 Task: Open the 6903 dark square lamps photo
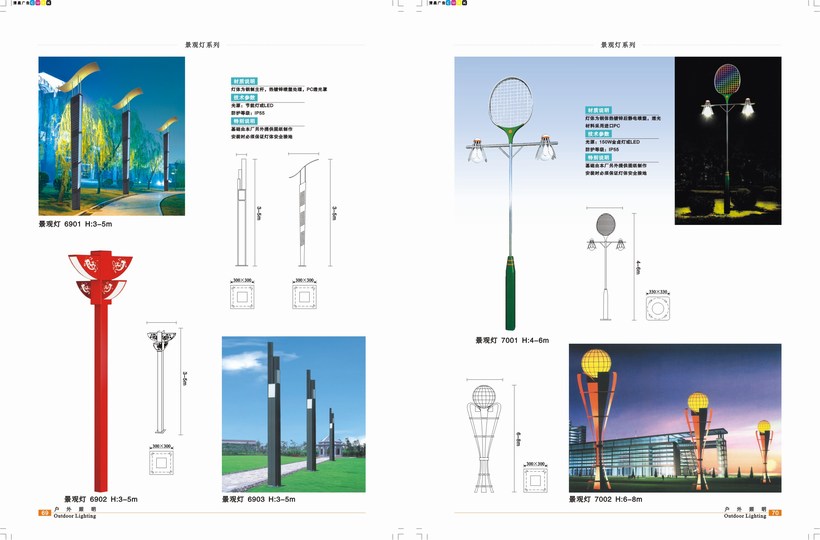293,414
